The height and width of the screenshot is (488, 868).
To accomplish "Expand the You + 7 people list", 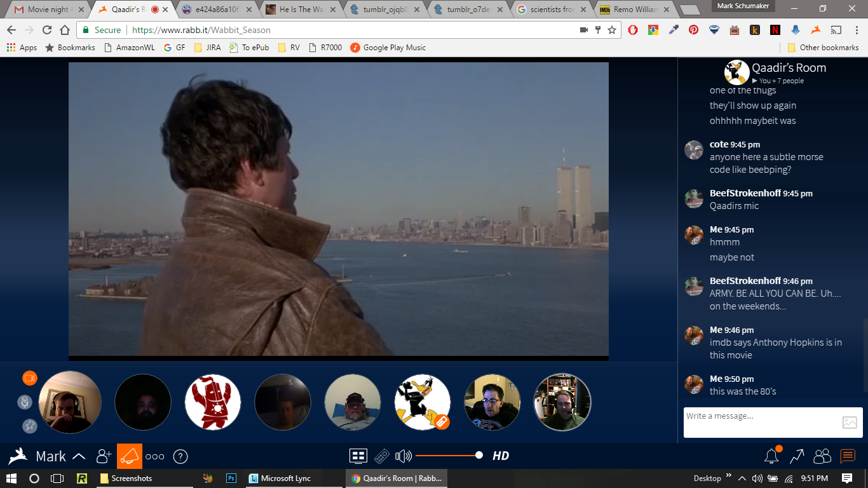I will [778, 81].
